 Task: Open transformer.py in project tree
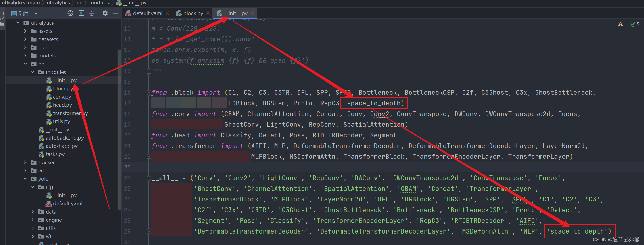(70, 113)
